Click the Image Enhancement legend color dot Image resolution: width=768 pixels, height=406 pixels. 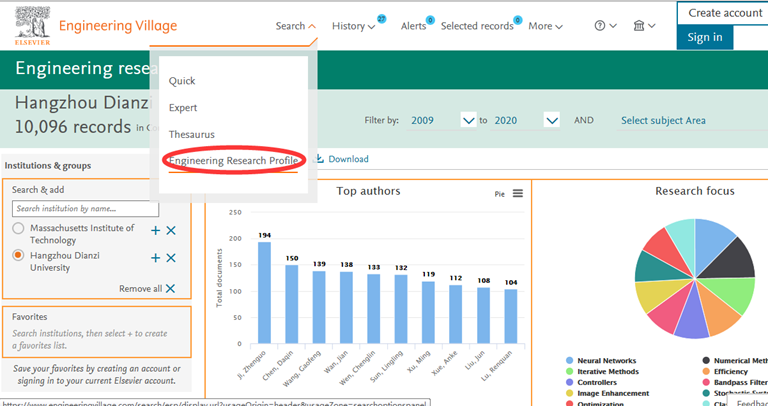(569, 393)
